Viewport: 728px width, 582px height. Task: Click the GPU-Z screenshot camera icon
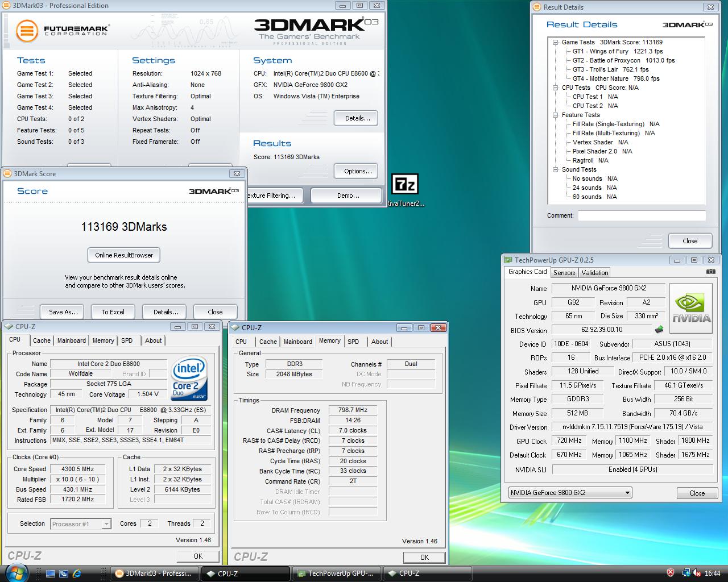pos(710,272)
